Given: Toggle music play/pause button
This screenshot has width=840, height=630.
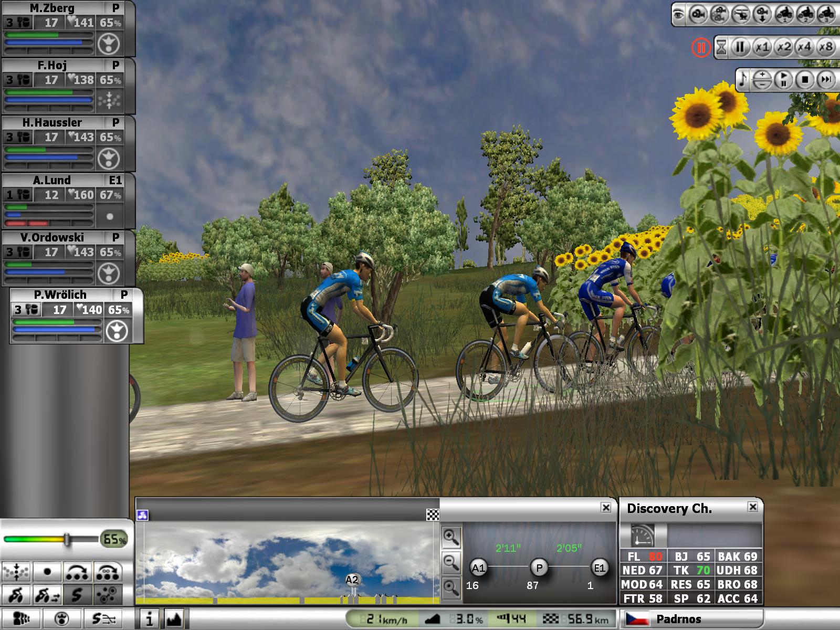Looking at the screenshot, I should pos(783,80).
